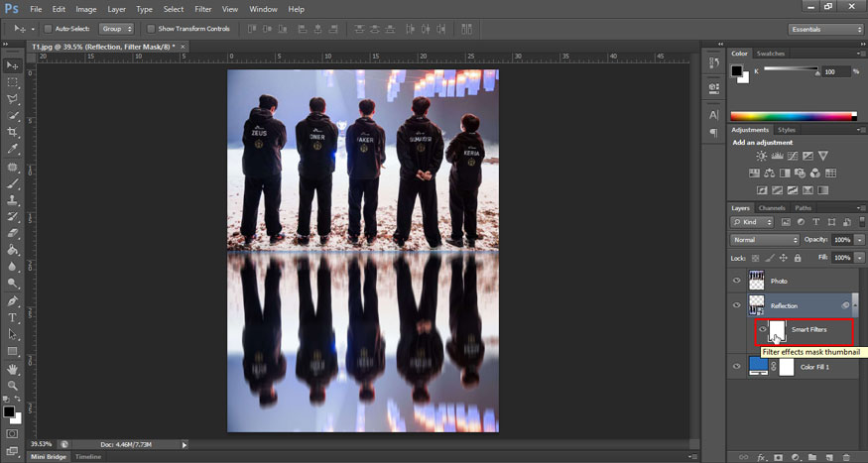The image size is (868, 463).
Task: Add a Brightness/Contrast adjustment
Action: click(x=761, y=156)
